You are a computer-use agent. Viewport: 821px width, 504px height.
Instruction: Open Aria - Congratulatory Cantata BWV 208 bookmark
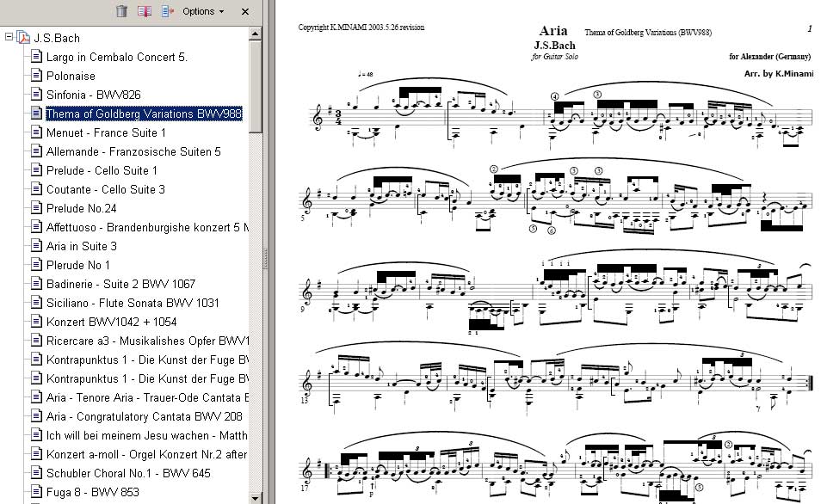coord(144,416)
